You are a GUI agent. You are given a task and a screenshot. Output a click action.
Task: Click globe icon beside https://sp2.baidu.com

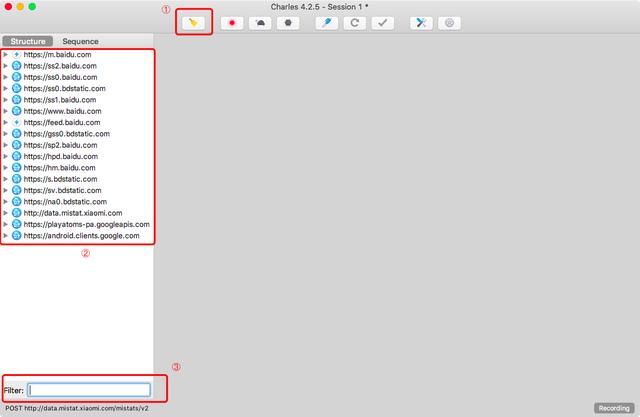coord(17,145)
